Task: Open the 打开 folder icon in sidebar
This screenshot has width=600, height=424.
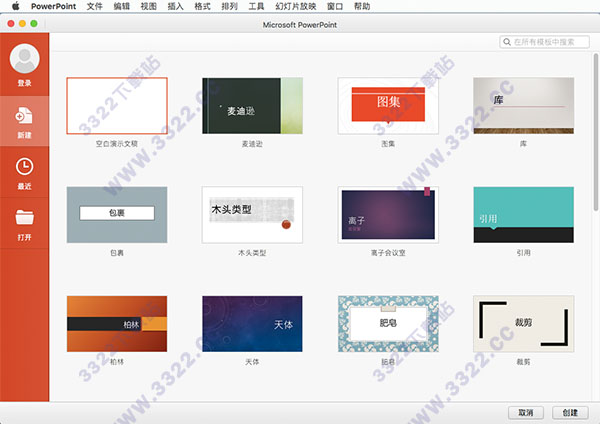Action: 24,217
